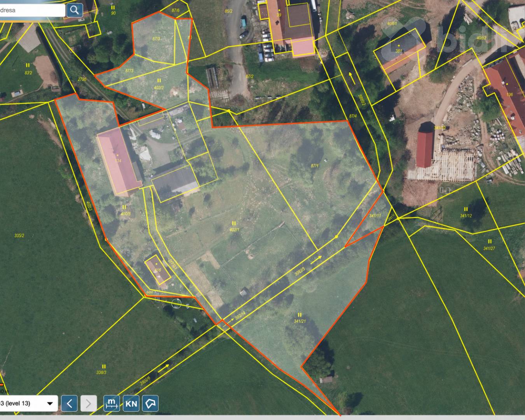Select parcel 402/1 on the map
The image size is (525, 420).
[234, 229]
